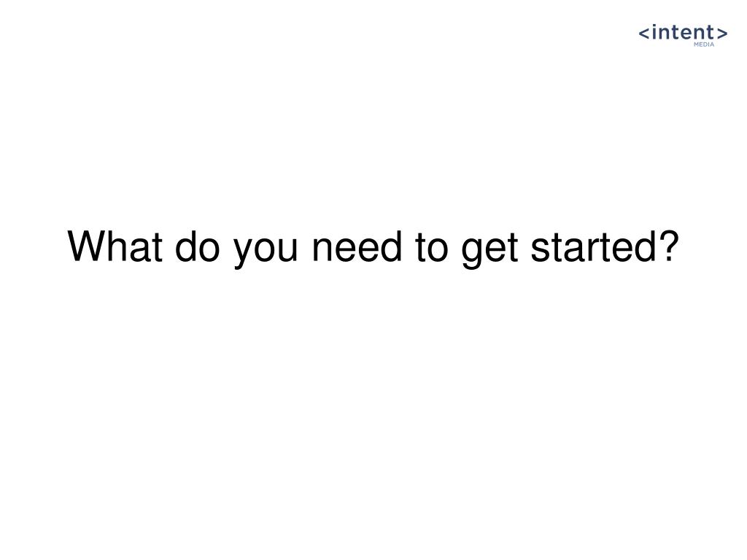The height and width of the screenshot is (560, 747).
Task: Click the word "need" in the title
Action: [x=357, y=246]
